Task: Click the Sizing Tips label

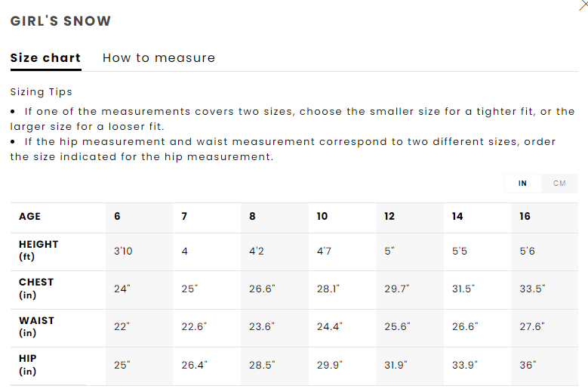Action: tap(42, 92)
